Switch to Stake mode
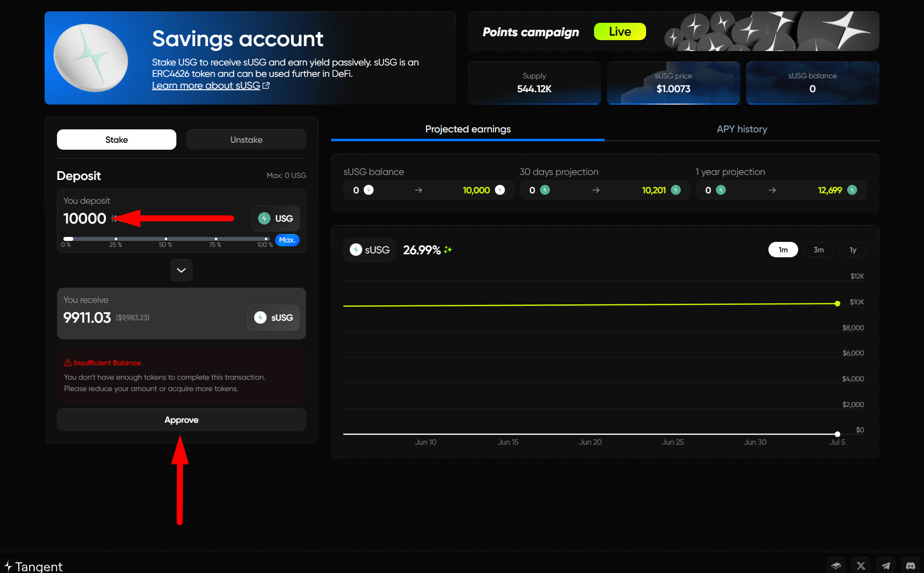 (x=116, y=140)
